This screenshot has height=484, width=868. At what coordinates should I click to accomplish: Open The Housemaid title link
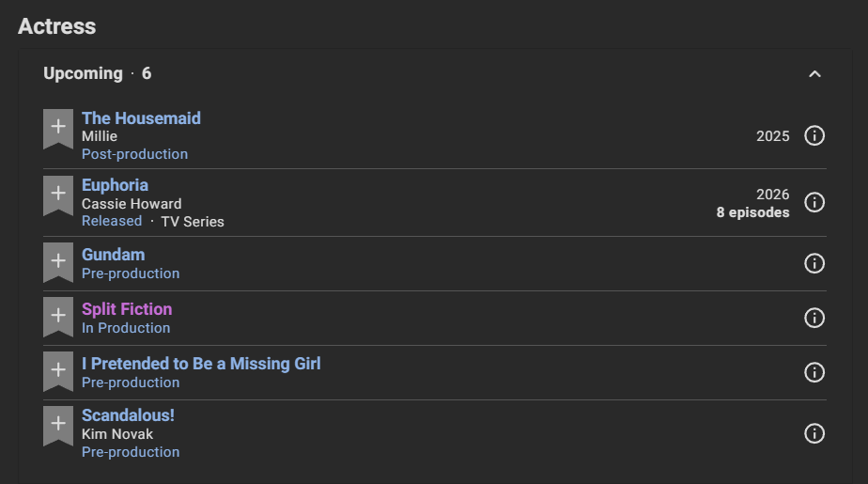coord(141,118)
